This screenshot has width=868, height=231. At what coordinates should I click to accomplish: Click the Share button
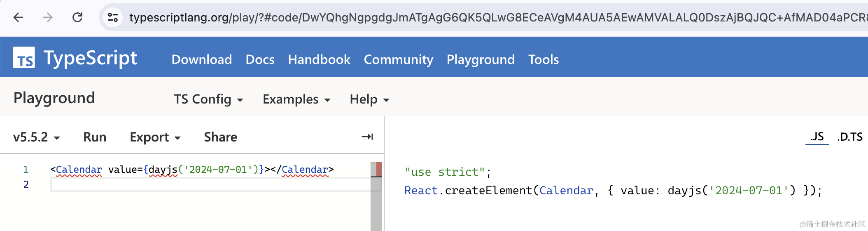[220, 137]
